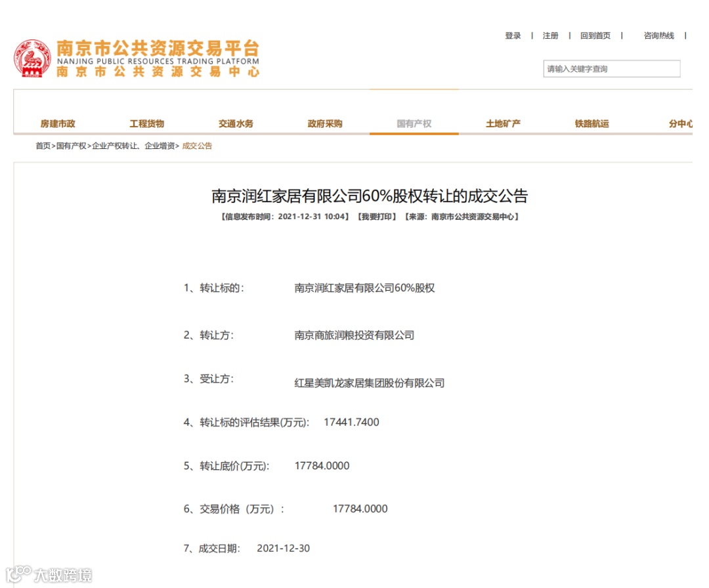Screen dimensions: 709x588
Task: Click the label 4、转让标的评估结果(万元)
Action: (246, 422)
